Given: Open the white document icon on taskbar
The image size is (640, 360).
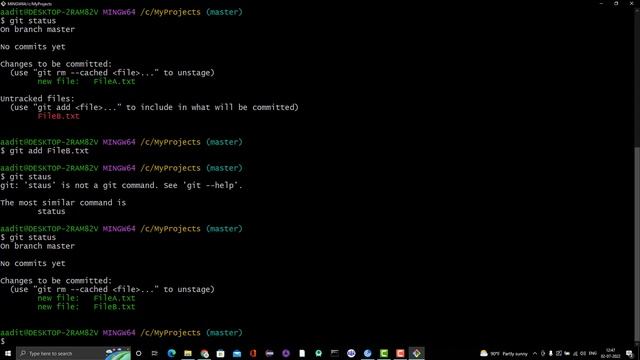Looking at the screenshot, I should 302,353.
